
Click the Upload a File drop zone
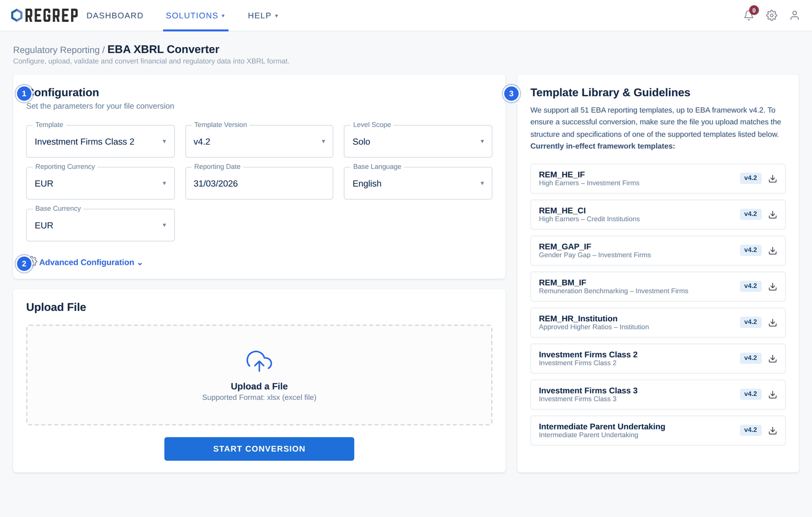[259, 375]
